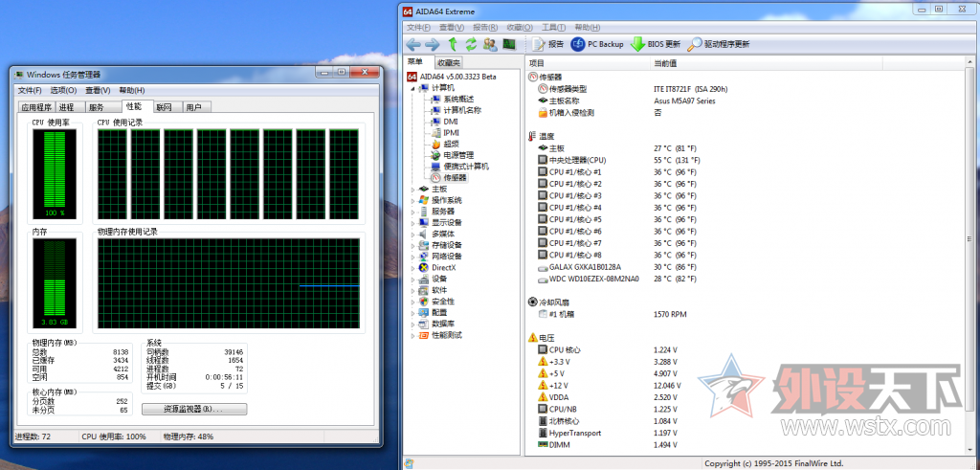Expand the 操作系统 tree node
Screen dimensions: 980x470
coord(413,200)
